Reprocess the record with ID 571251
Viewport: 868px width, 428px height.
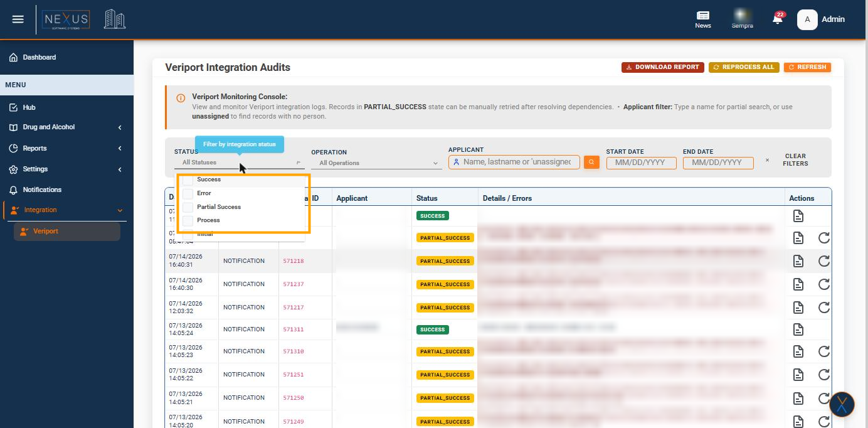824,375
